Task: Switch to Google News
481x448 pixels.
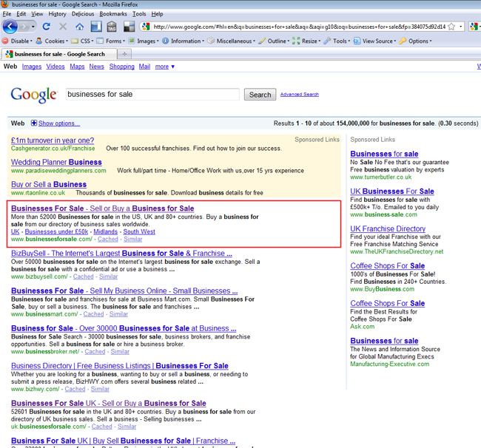Action: [x=97, y=67]
